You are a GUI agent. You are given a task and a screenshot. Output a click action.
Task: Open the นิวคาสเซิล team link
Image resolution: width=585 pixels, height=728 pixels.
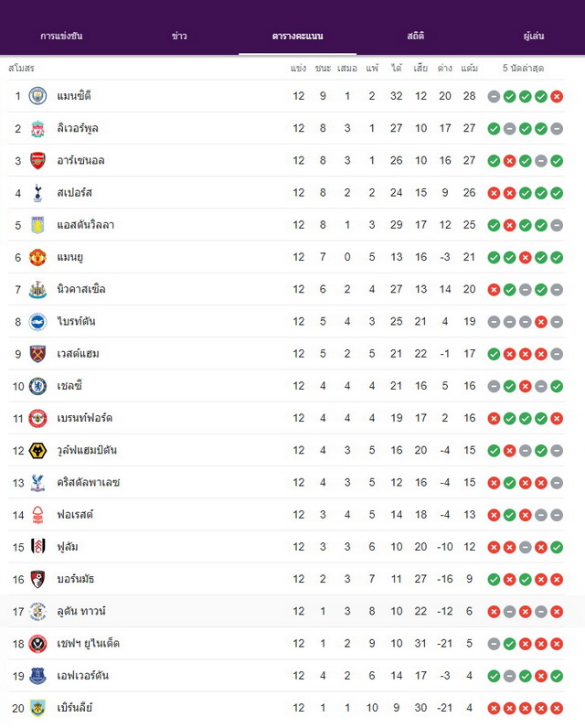[81, 289]
